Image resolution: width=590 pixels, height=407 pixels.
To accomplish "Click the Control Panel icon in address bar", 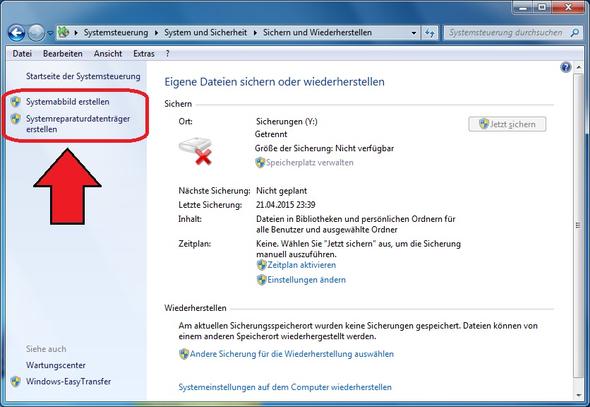I will (x=64, y=32).
